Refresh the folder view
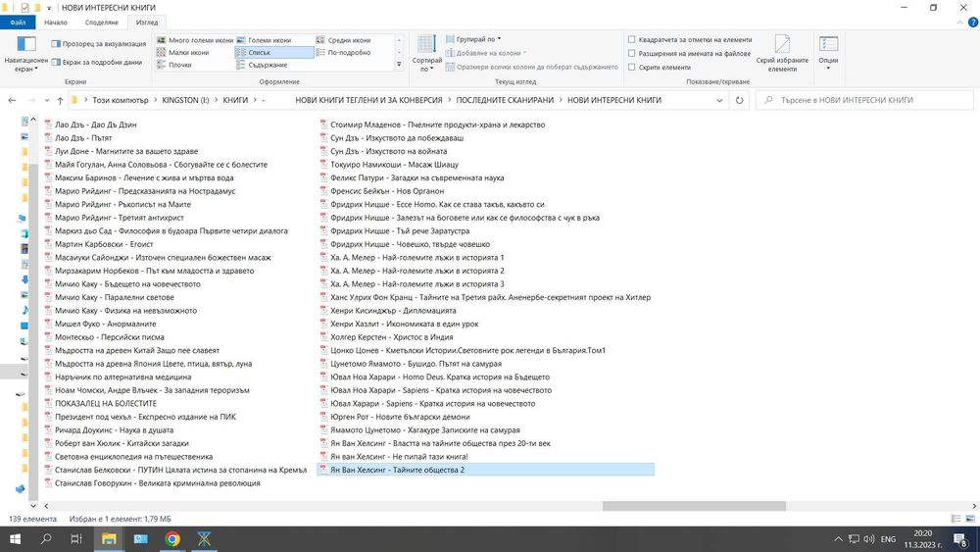Screen dimensions: 980x552 tap(739, 100)
